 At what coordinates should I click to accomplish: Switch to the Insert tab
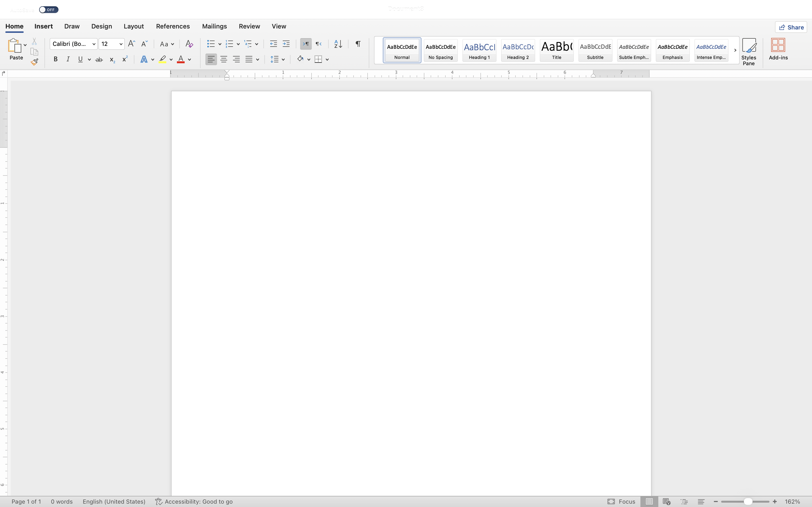[x=43, y=26]
